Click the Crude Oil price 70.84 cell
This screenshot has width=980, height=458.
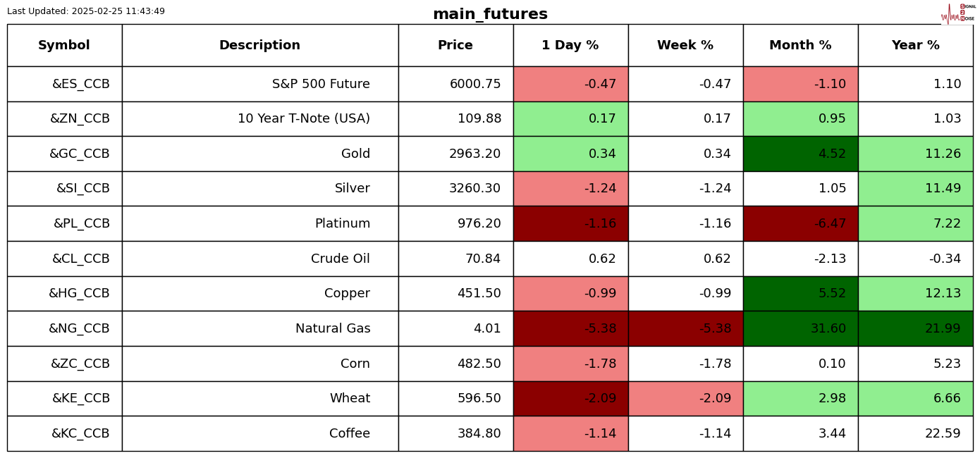455,259
